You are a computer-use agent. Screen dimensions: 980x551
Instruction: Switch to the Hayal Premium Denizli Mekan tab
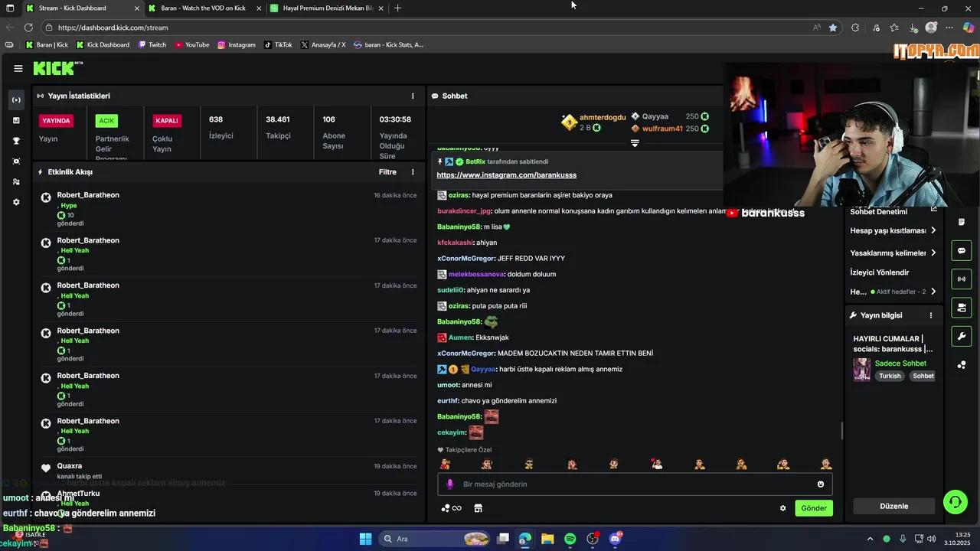[328, 8]
